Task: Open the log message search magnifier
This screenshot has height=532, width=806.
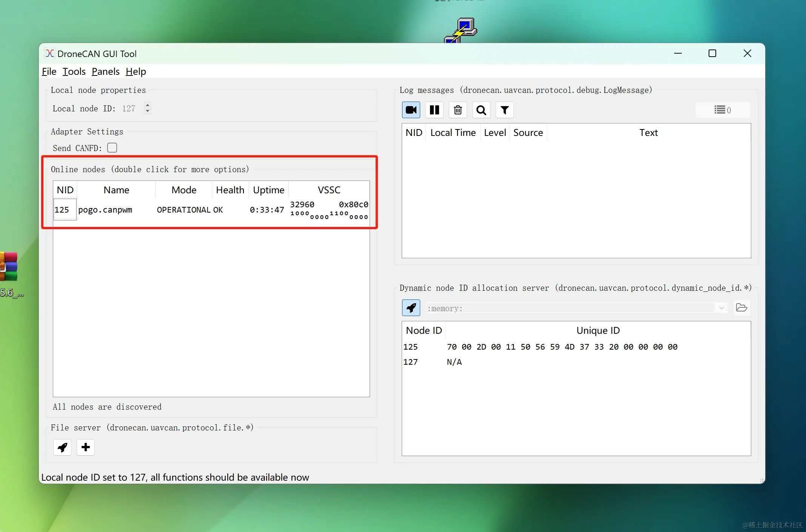Action: pyautogui.click(x=481, y=110)
